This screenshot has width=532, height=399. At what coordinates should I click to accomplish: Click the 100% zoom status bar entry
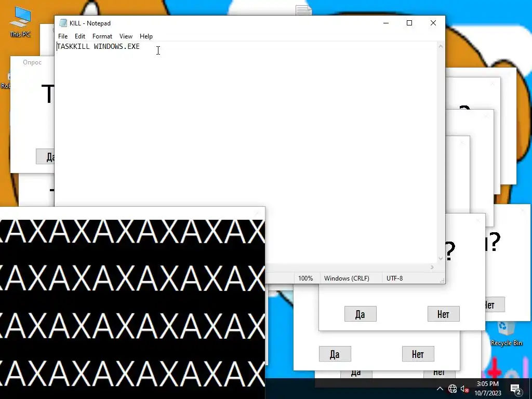coord(305,278)
